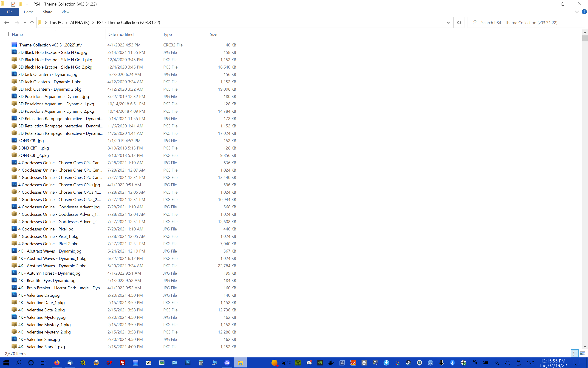Open Firefox from the taskbar
Viewport: 588px width, 368px height.
click(x=57, y=363)
